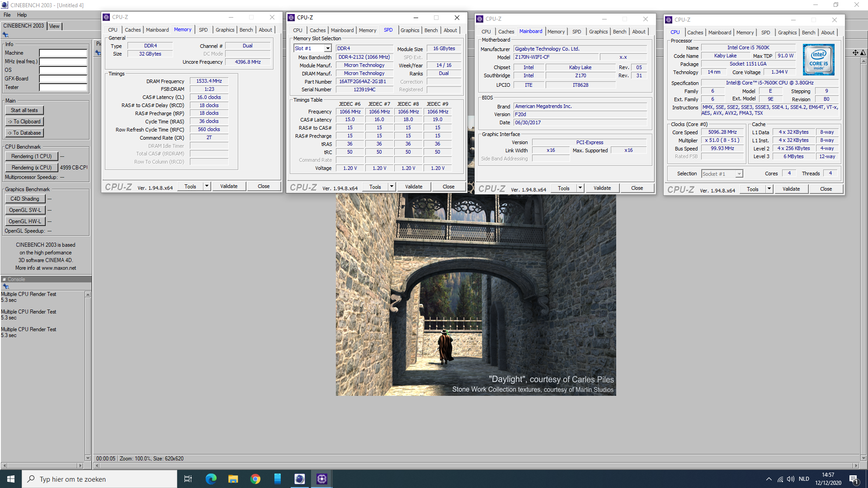Click the CPU-Z CPU window title icon
Screen dimensions: 868x488
click(x=669, y=20)
